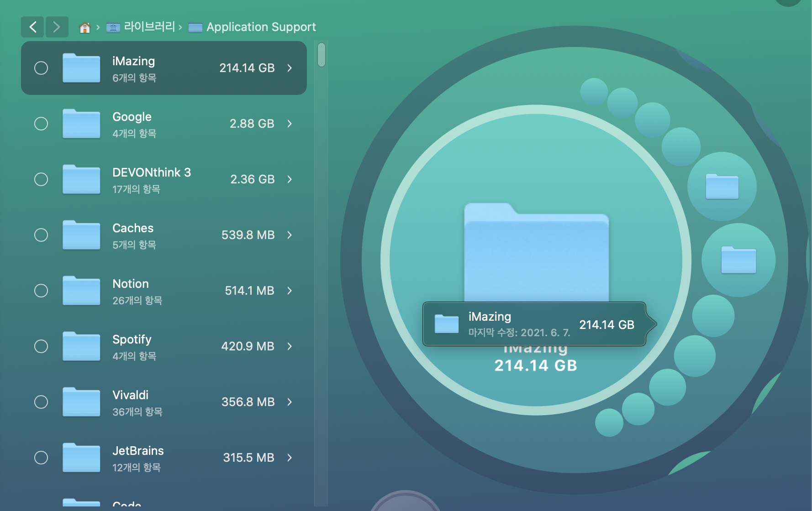Click the Google folder name
The width and height of the screenshot is (812, 511).
[x=132, y=117]
